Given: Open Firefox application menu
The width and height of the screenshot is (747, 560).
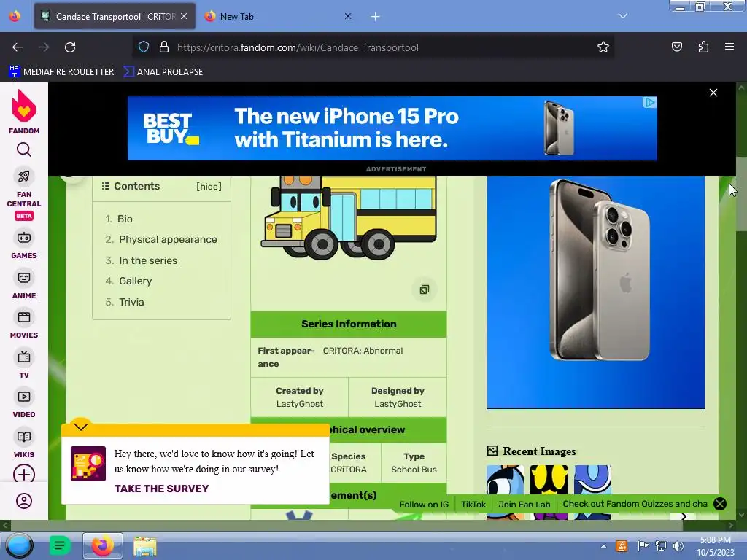Looking at the screenshot, I should [729, 47].
